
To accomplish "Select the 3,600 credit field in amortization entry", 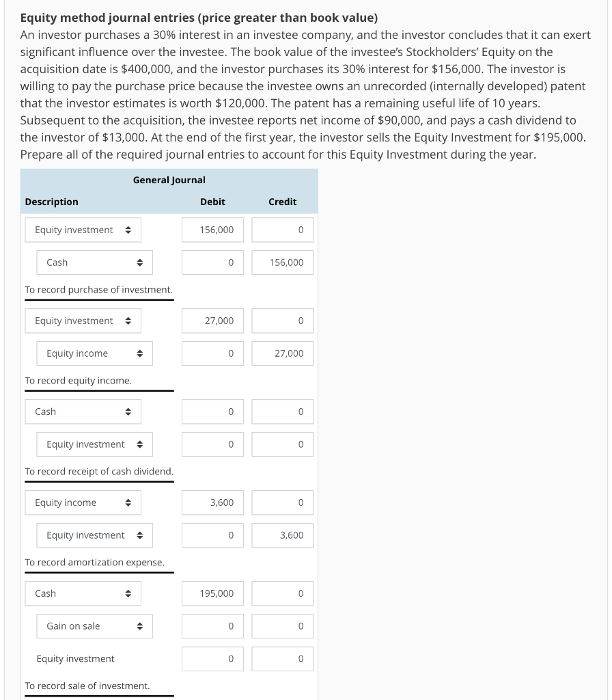I will point(282,535).
